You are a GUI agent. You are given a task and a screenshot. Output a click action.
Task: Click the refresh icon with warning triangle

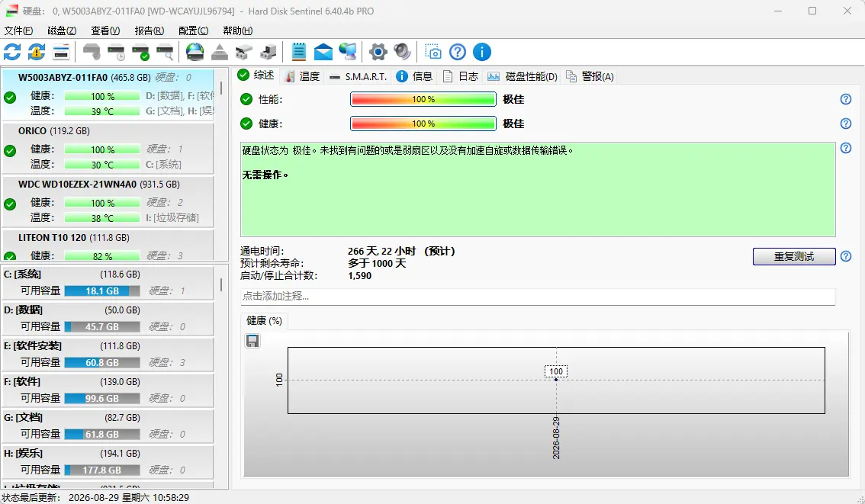(37, 53)
